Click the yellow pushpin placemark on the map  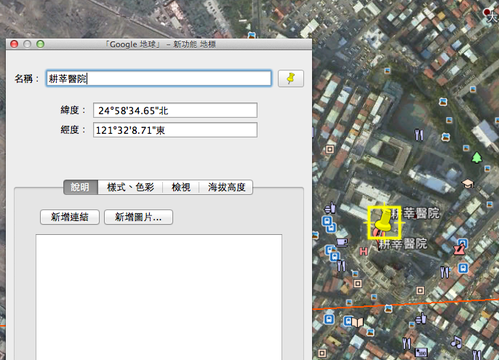(383, 221)
